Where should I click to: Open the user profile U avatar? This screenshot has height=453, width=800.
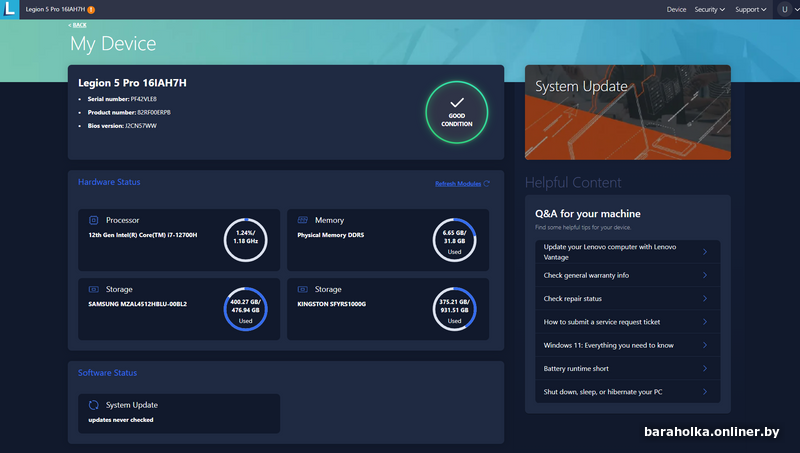pyautogui.click(x=785, y=9)
